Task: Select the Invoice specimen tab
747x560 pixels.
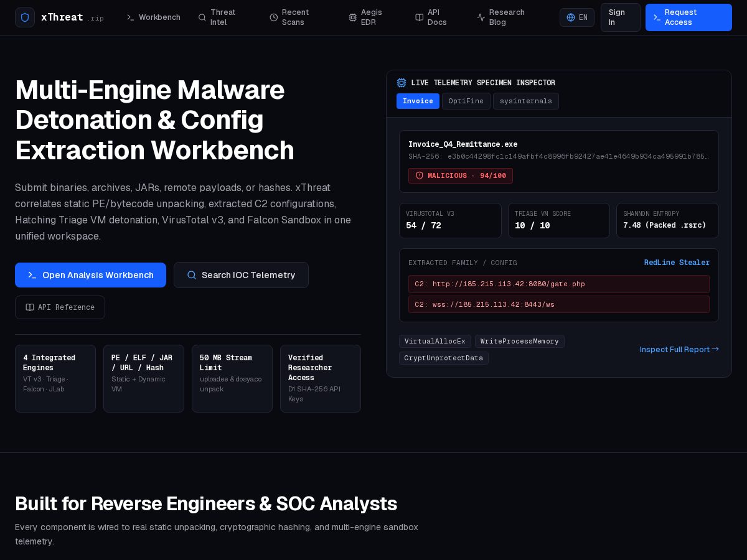Action: click(x=418, y=101)
